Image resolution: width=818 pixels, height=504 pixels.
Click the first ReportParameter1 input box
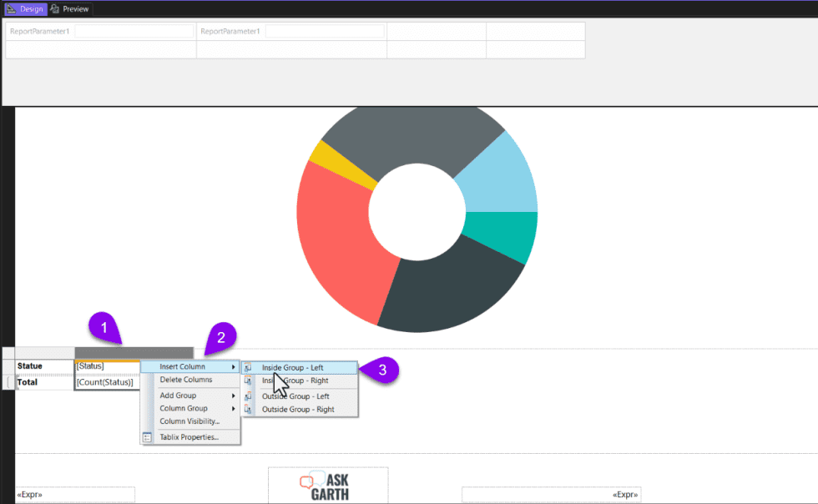click(134, 32)
